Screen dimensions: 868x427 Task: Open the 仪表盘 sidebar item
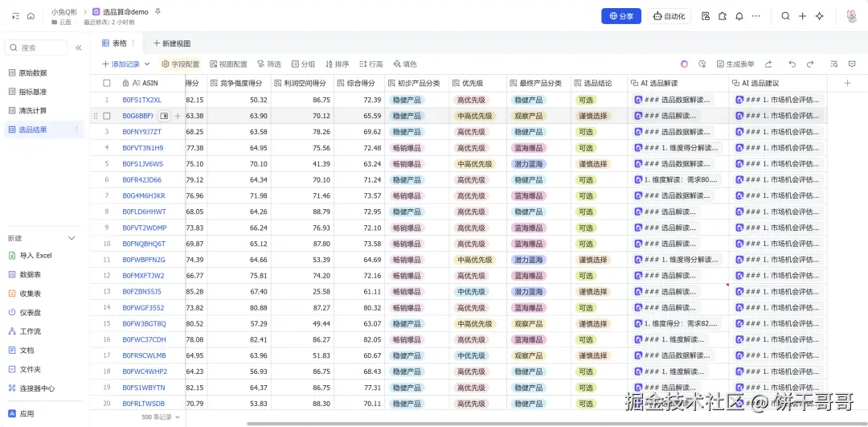tap(30, 312)
